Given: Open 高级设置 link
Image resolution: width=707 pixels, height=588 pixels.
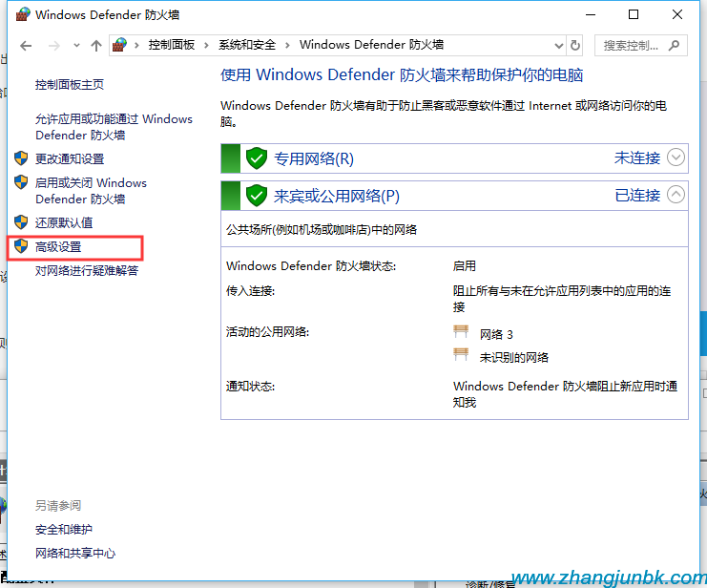Looking at the screenshot, I should [58, 247].
